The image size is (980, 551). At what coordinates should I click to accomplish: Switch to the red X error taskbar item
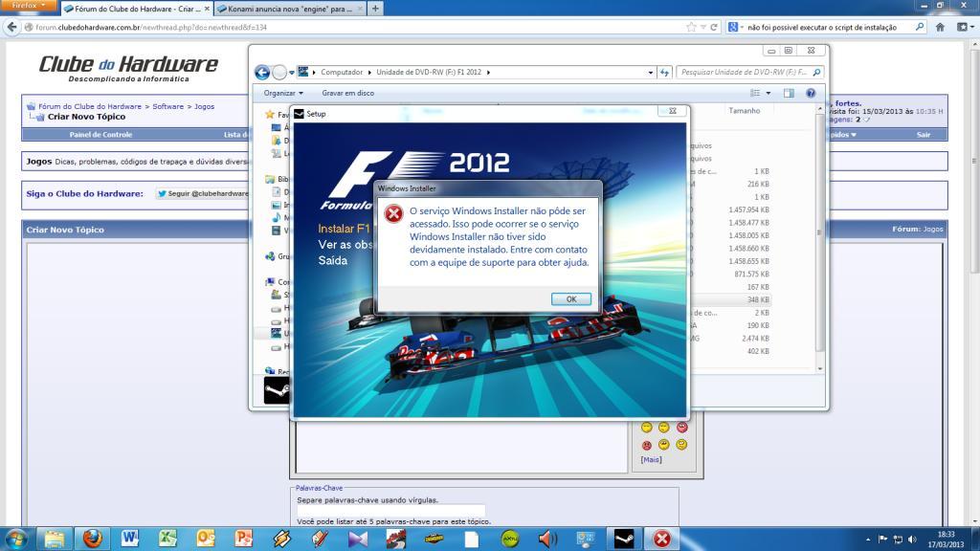(x=662, y=539)
